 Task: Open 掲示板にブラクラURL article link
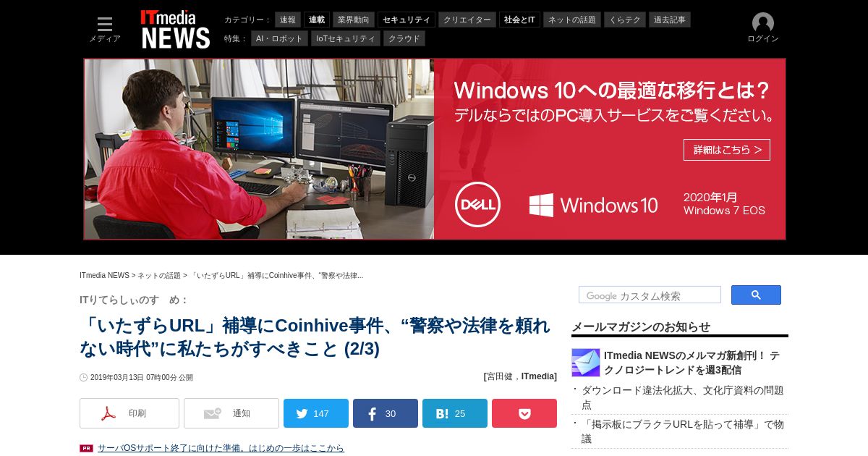[x=683, y=431]
